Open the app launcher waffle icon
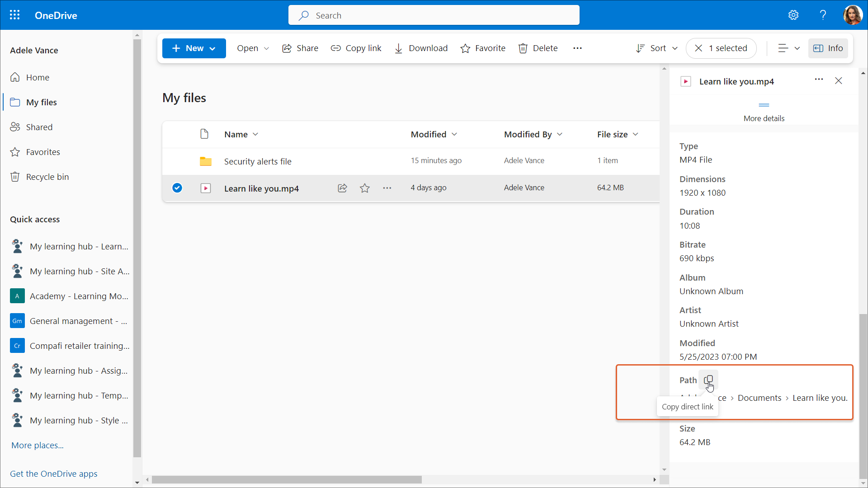The height and width of the screenshot is (488, 868). (14, 15)
